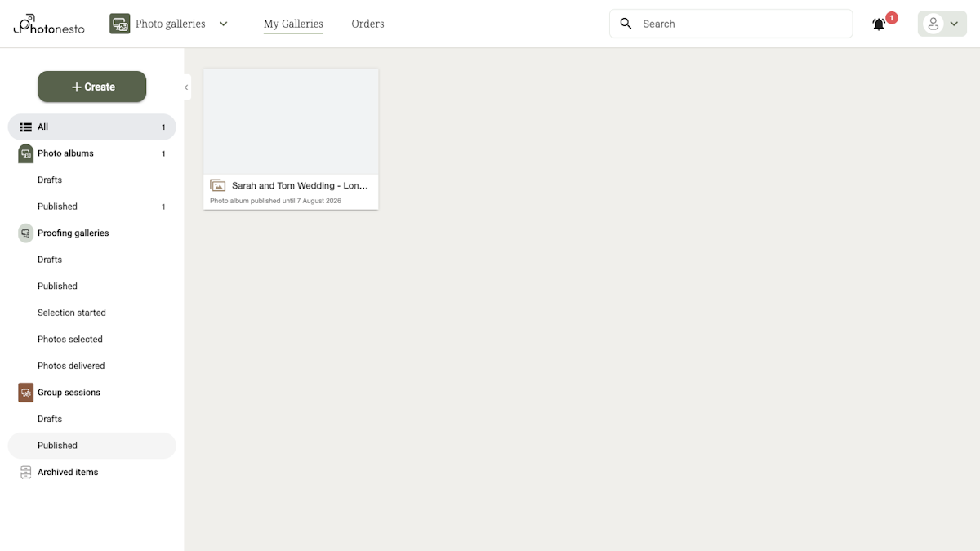This screenshot has width=980, height=551.
Task: Open Archived items
Action: (x=92, y=472)
